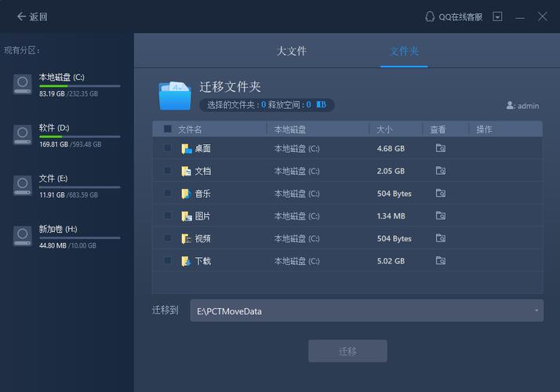The height and width of the screenshot is (392, 560).
Task: Click the large 迁移文件夹 folder icon
Action: point(175,96)
